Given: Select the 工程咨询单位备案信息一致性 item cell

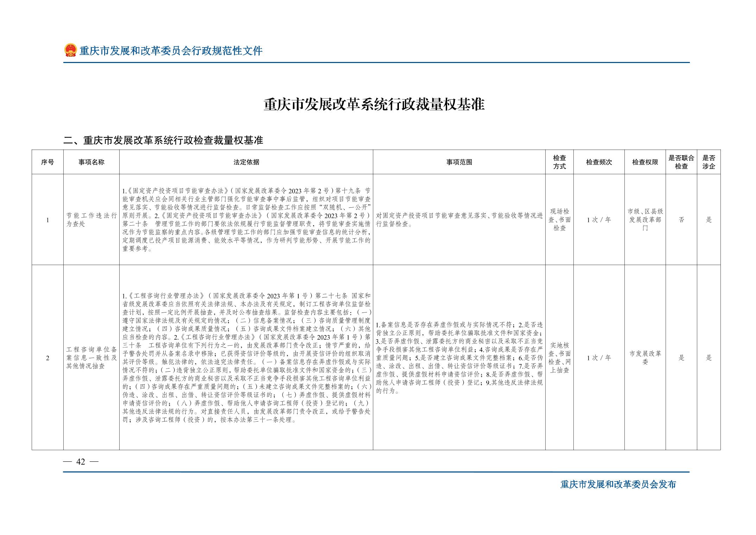Looking at the screenshot, I should [91, 358].
